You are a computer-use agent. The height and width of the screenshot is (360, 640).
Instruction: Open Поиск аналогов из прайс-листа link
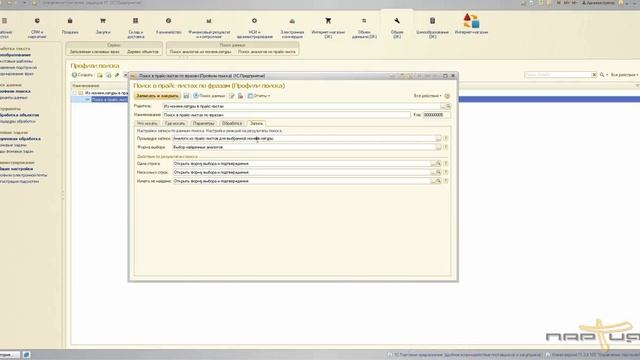point(267,52)
